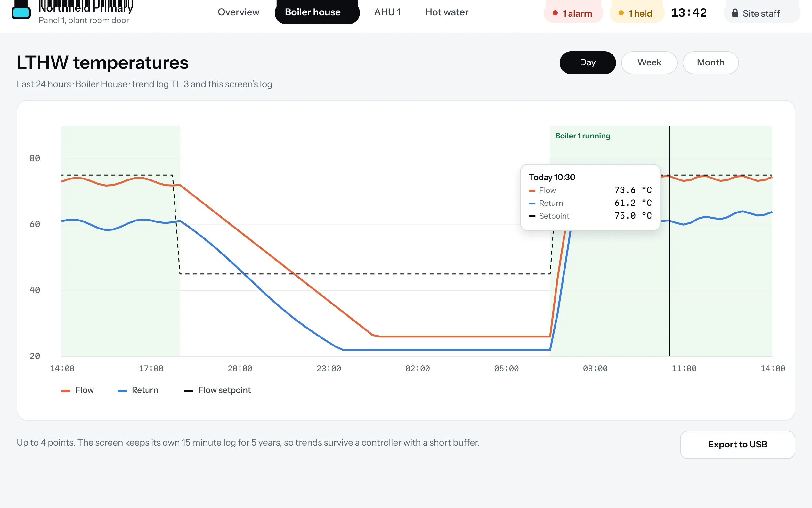Click the 80 temperature axis label
This screenshot has height=508, width=812.
coord(35,158)
